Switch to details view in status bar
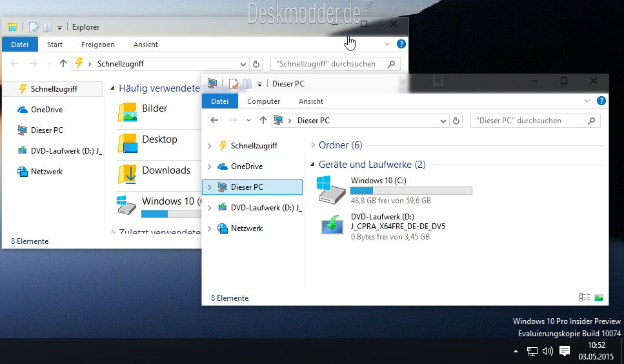 585,298
